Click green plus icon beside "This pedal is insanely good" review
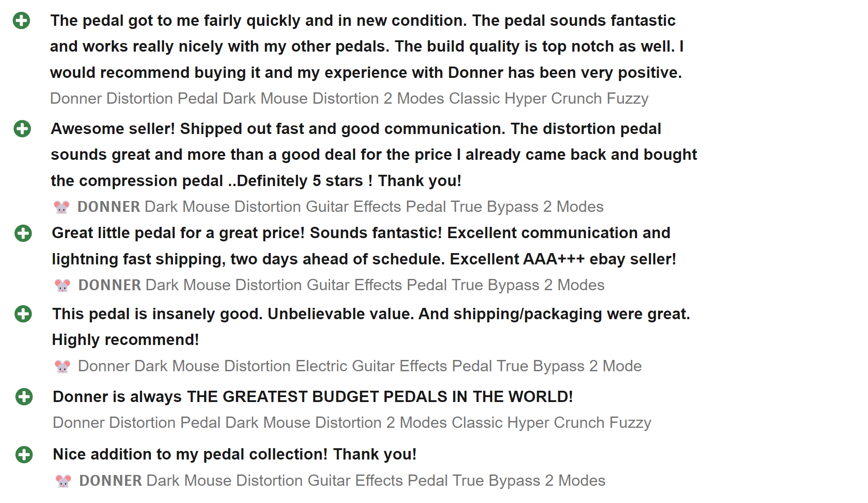Image resolution: width=868 pixels, height=503 pixels. pyautogui.click(x=23, y=314)
